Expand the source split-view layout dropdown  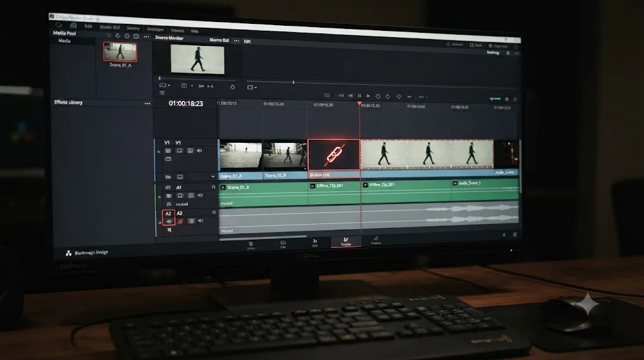pyautogui.click(x=192, y=86)
